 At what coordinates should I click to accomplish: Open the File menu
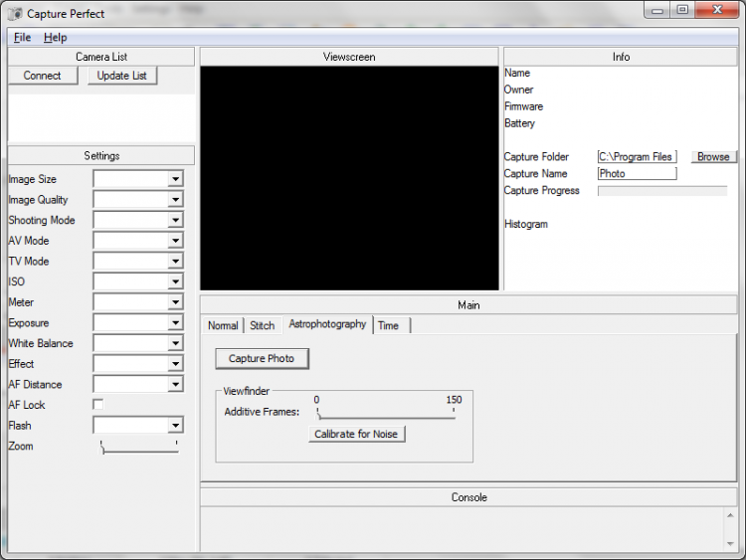click(22, 38)
